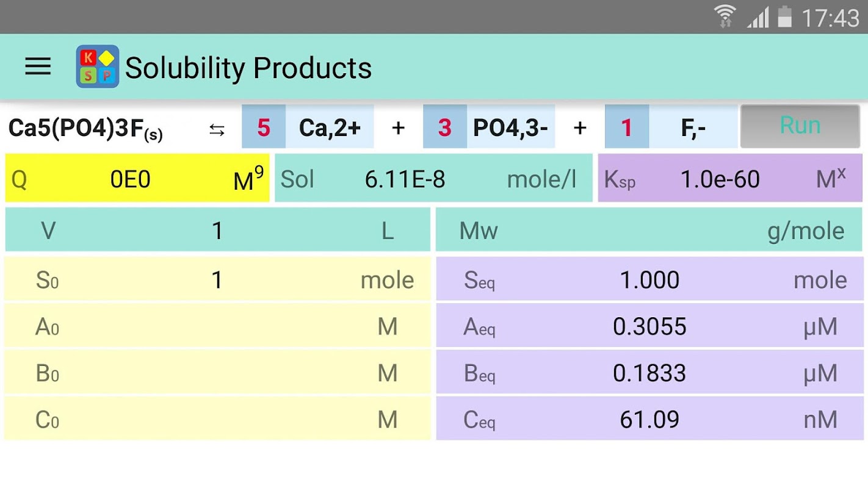Open the hamburger navigation menu
Screen dimensions: 868x488
click(x=38, y=66)
